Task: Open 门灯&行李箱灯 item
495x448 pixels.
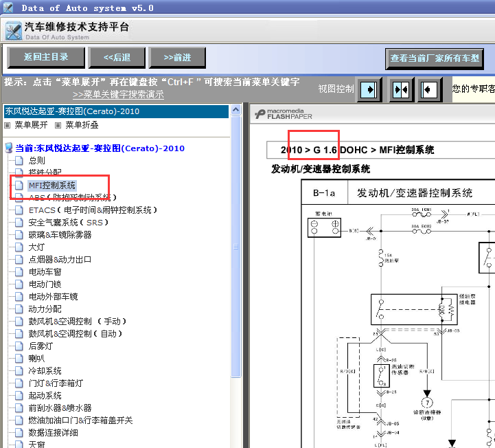Action: pos(56,383)
